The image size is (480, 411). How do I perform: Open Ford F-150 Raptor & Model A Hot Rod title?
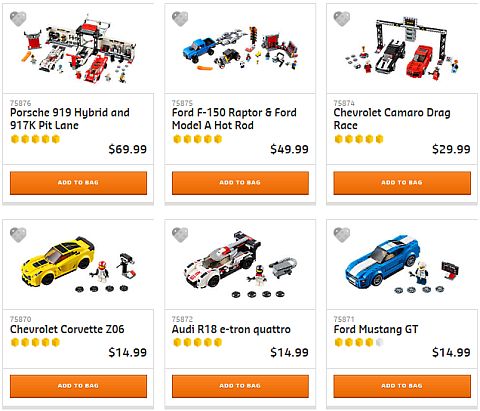tap(234, 119)
